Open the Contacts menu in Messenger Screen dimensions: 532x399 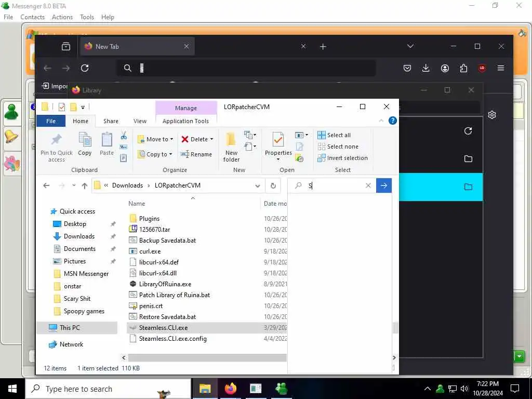pyautogui.click(x=33, y=17)
